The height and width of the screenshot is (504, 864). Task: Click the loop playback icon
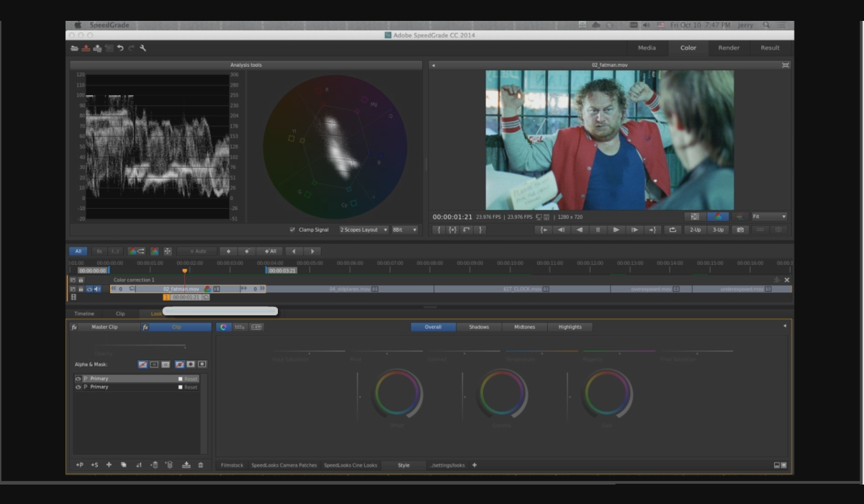point(672,230)
